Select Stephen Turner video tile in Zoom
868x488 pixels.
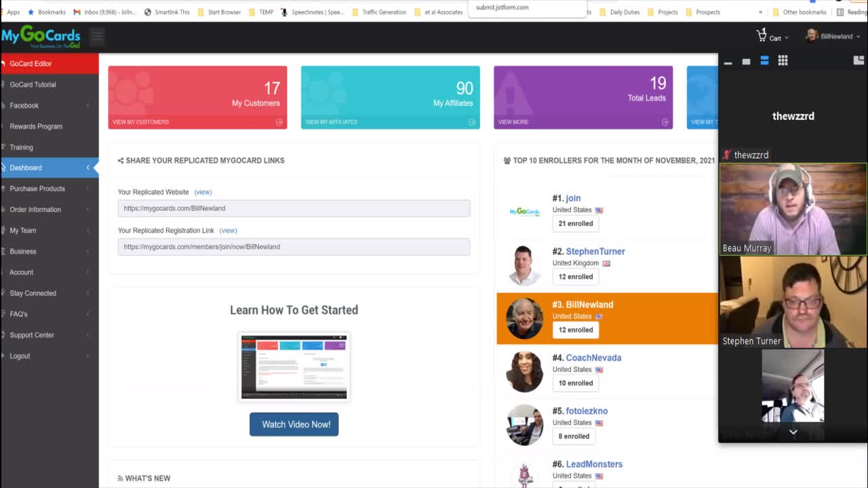793,302
